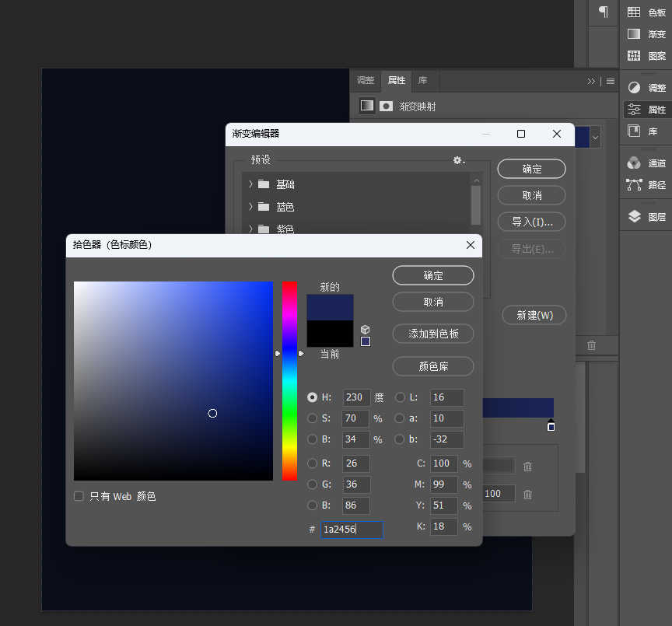Switch to the 调整 tab
This screenshot has width=672, height=626.
click(366, 80)
